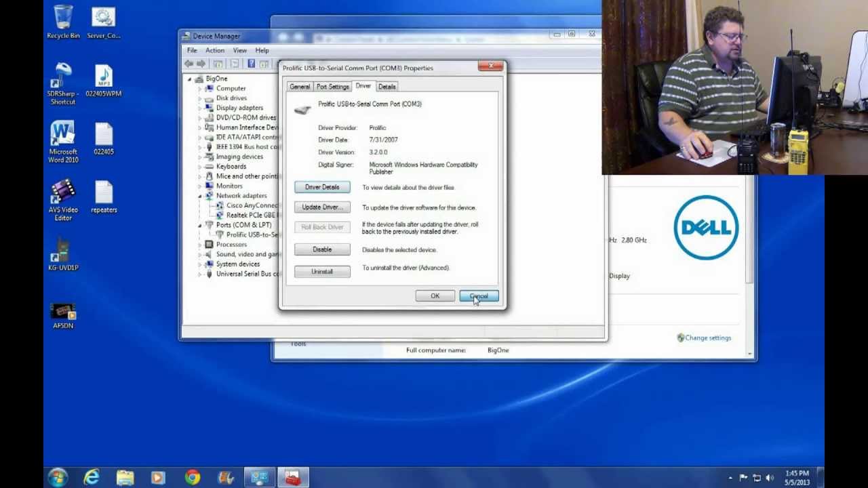Select DVD/CD-ROM drives in device tree

tap(246, 118)
